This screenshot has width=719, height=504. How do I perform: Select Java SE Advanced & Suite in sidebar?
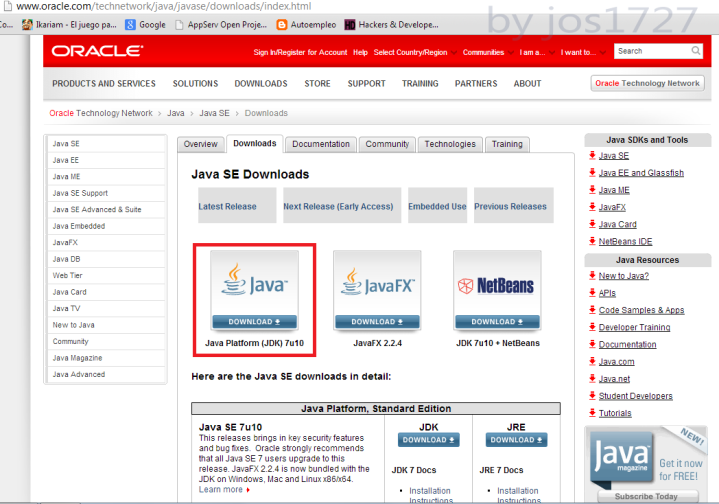point(106,210)
